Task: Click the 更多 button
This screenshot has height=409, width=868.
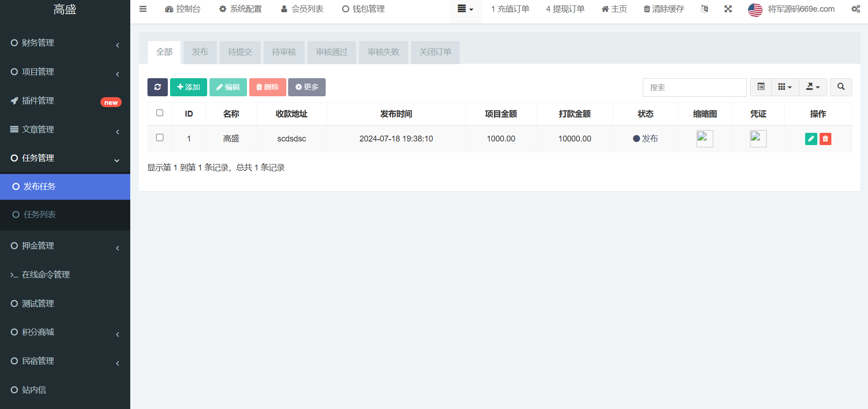Action: (307, 87)
